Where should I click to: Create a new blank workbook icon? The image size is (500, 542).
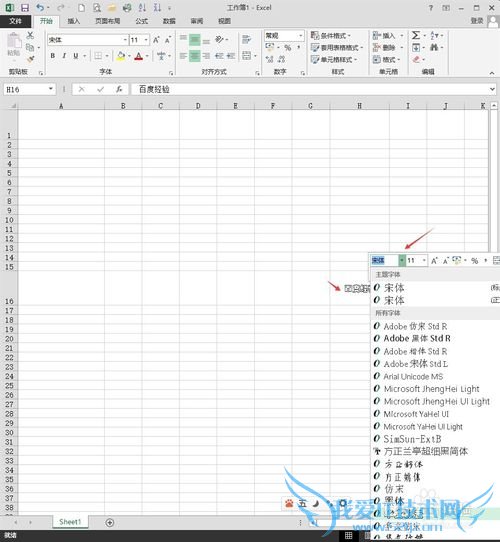(x=81, y=8)
